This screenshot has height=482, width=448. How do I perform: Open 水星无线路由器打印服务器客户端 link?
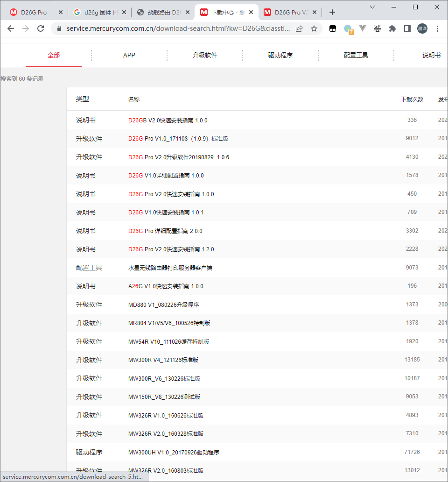tap(170, 268)
